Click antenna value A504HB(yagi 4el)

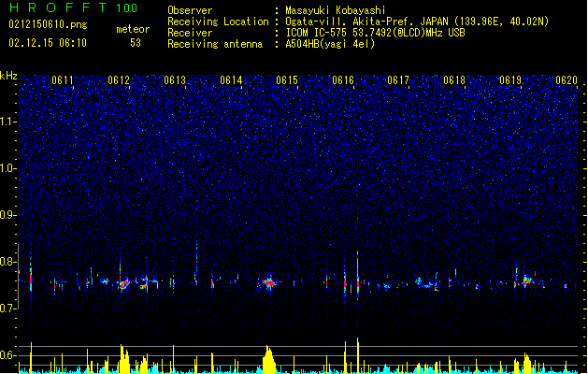pyautogui.click(x=330, y=44)
